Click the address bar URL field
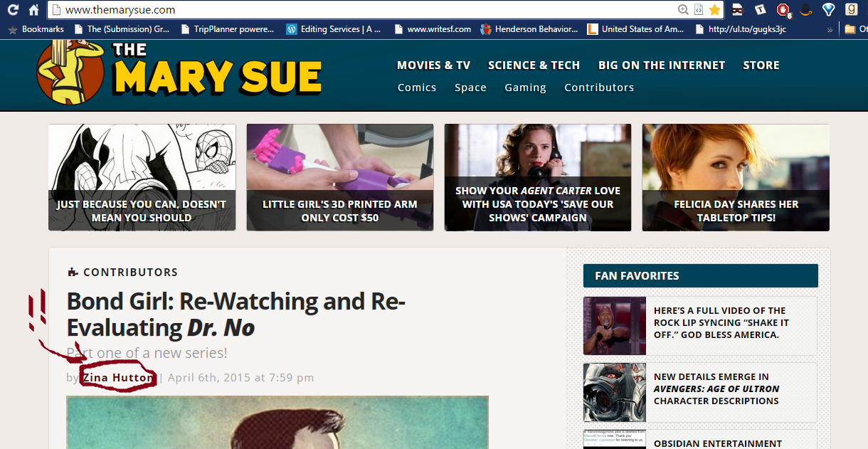This screenshot has height=449, width=868. [x=356, y=10]
